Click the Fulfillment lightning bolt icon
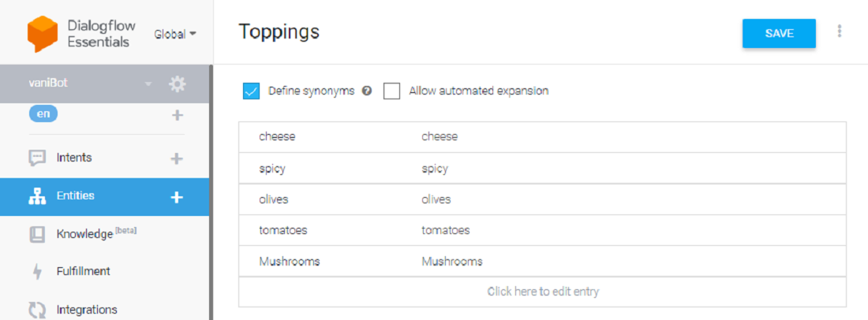Image resolution: width=868 pixels, height=320 pixels. [x=36, y=272]
